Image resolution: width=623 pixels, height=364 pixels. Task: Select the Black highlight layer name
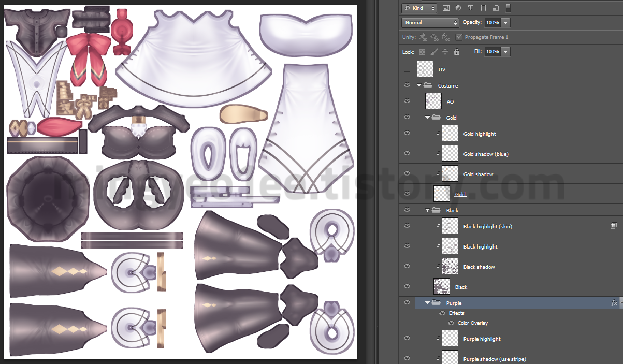pyautogui.click(x=480, y=246)
